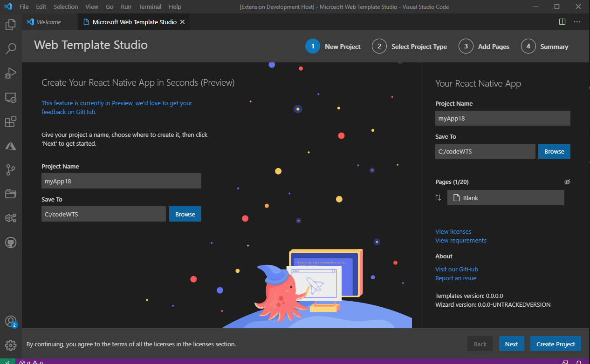Screen dimensions: 590x364
Task: Focus the main Save To path field
Action: 103,214
